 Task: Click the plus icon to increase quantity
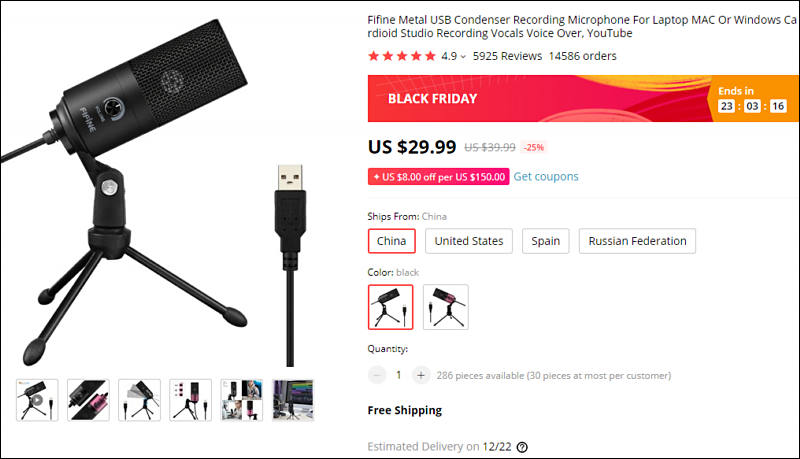click(x=421, y=375)
